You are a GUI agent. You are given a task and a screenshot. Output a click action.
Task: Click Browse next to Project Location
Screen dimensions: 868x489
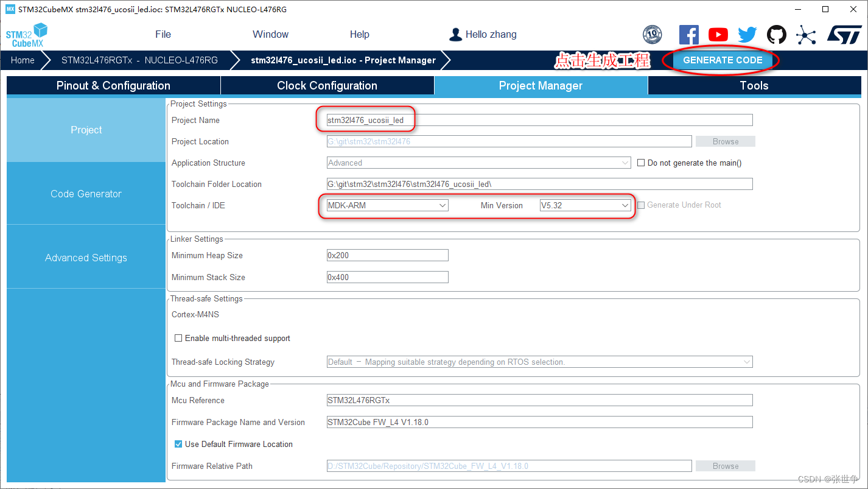(726, 141)
